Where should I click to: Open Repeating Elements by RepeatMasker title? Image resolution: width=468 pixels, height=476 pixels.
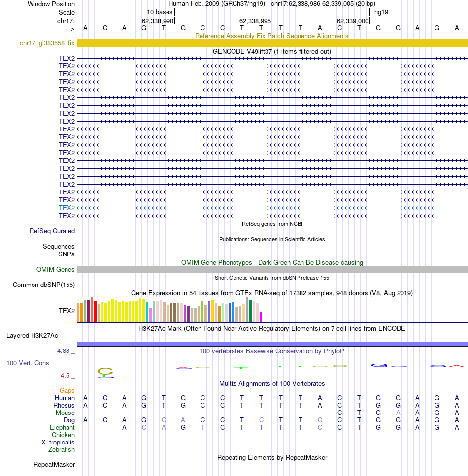272,457
